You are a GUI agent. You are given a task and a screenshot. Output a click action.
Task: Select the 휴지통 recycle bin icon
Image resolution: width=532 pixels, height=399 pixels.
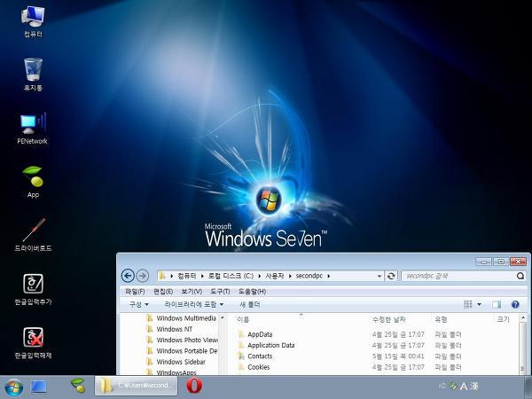click(33, 74)
